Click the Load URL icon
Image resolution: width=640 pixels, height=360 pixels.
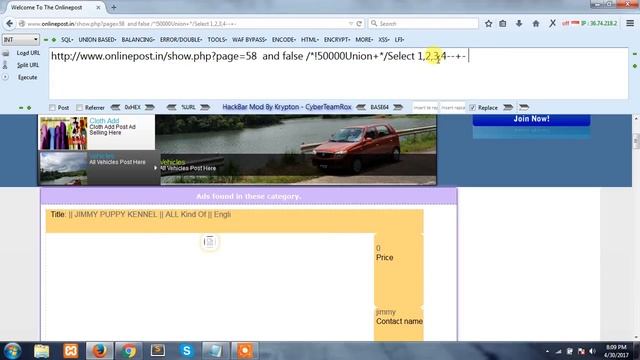click(6, 53)
